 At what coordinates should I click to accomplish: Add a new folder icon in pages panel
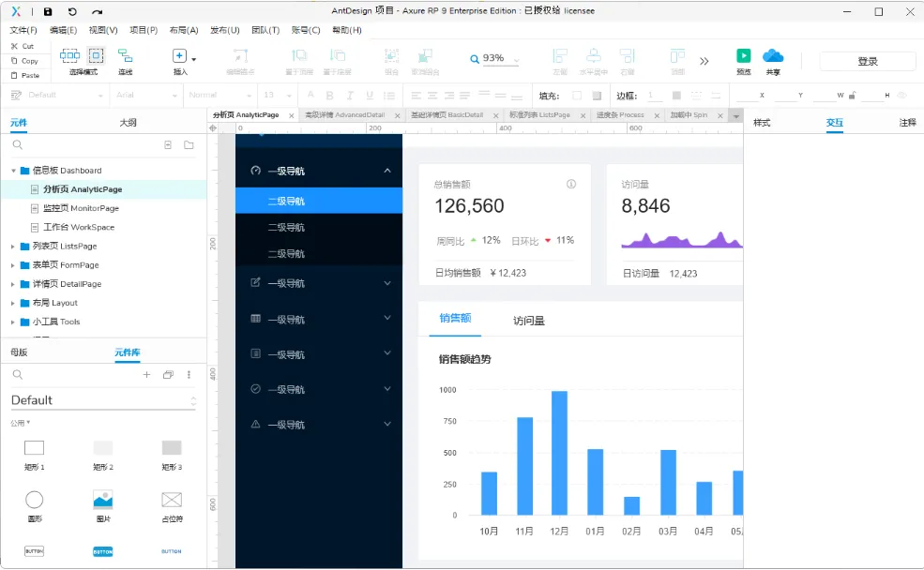(x=189, y=145)
